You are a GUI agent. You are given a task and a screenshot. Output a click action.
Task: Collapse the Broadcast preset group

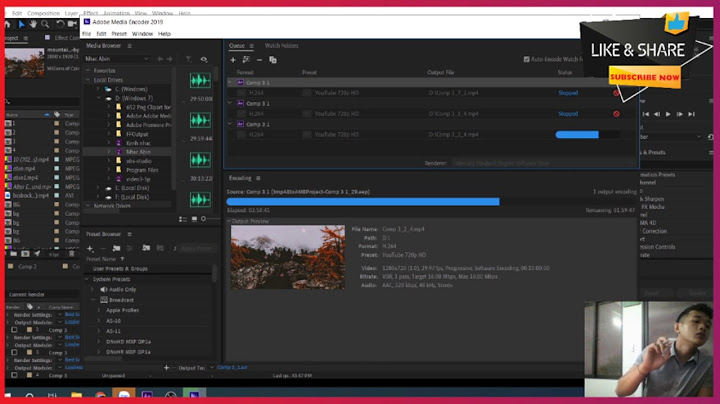click(93, 300)
